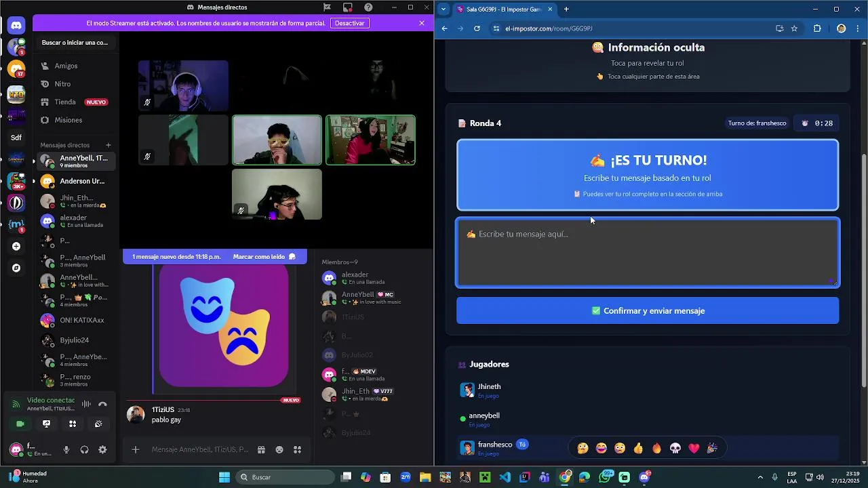868x488 pixels.
Task: Open the soundboard in Discord voice panel
Action: click(98, 424)
